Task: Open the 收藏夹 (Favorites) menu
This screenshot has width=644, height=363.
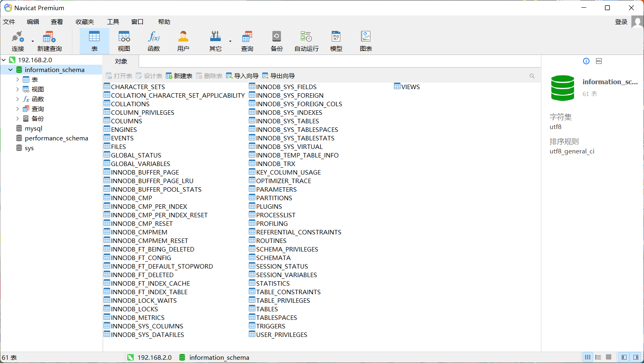Action: point(85,22)
